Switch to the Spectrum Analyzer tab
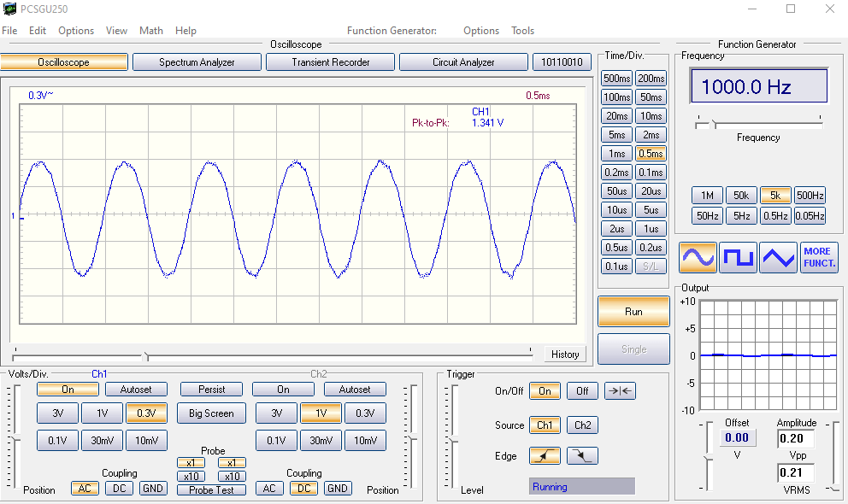The image size is (848, 504). (x=197, y=62)
